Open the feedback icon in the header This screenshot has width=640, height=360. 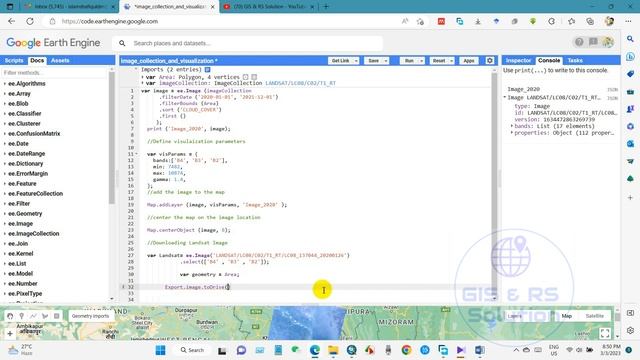(593, 42)
